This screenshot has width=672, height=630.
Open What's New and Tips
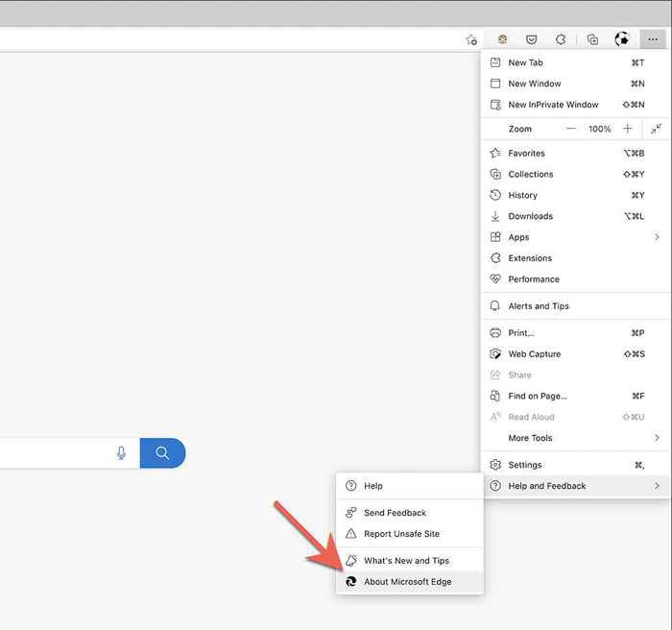[x=410, y=561]
